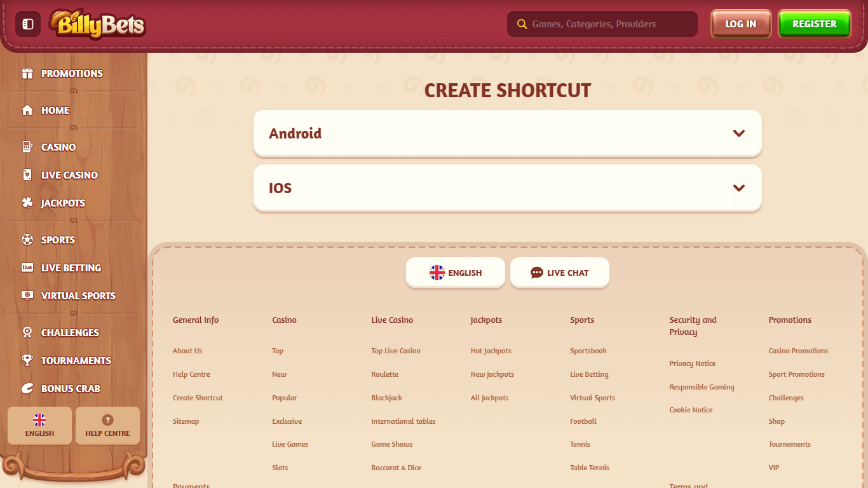
Task: Open the Football footer link
Action: 583,421
